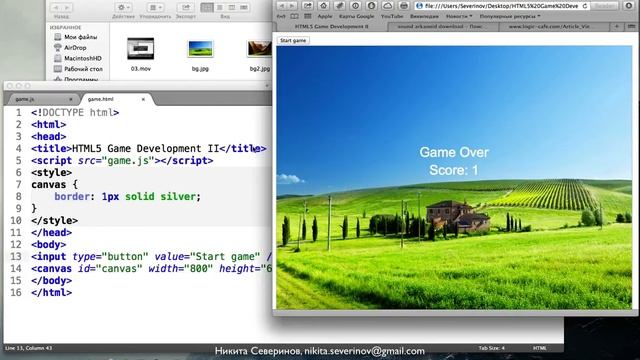The image size is (640, 360).
Task: Click Safari iCloud tabs button
Action: (x=387, y=6)
